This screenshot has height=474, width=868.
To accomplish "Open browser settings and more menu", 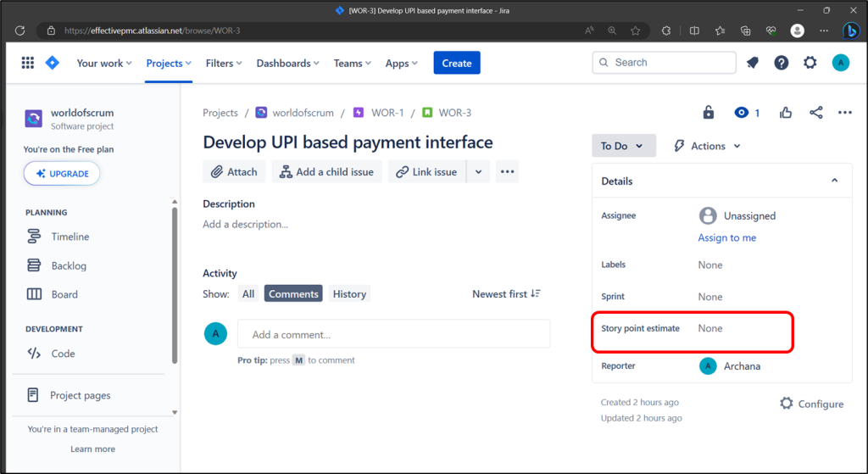I will pyautogui.click(x=824, y=31).
